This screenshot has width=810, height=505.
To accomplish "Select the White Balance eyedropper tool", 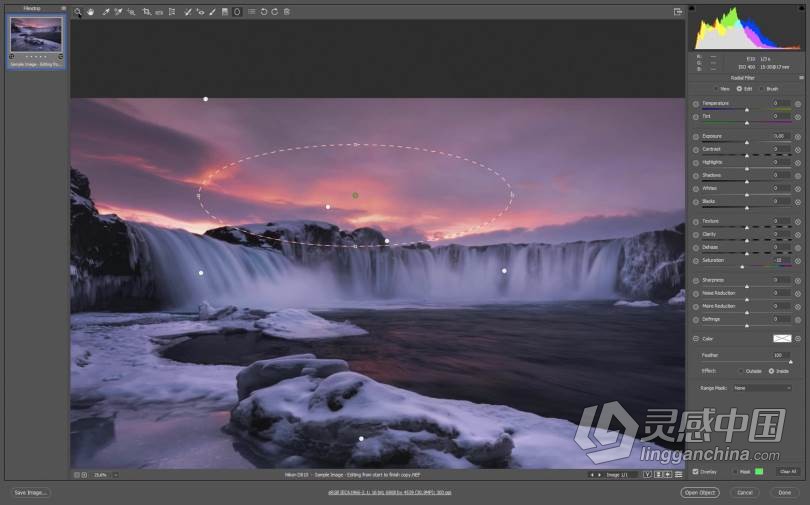I will [x=105, y=11].
